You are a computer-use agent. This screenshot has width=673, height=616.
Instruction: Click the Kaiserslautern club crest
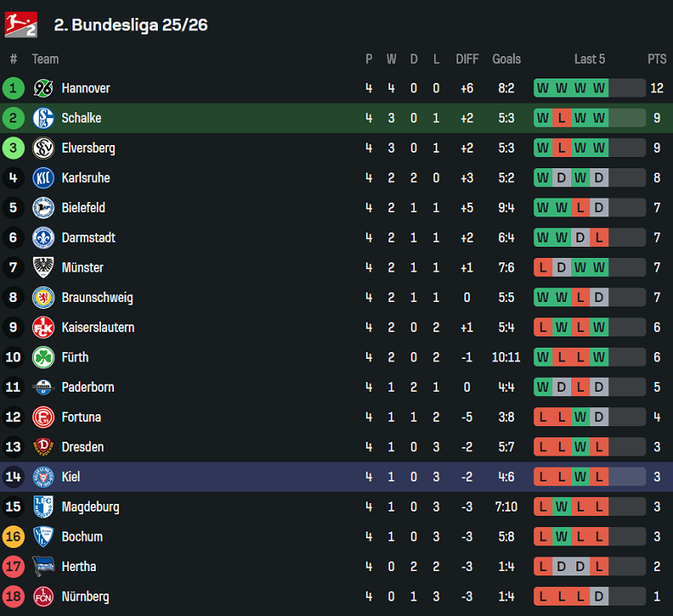43,327
